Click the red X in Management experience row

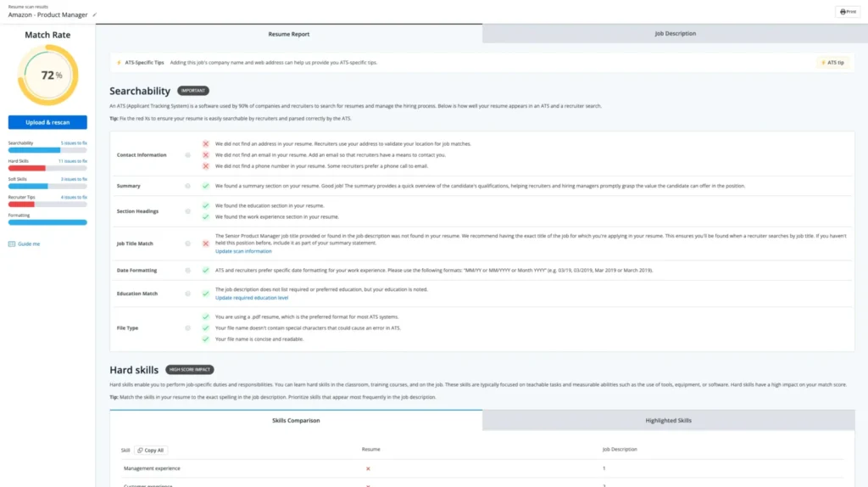pos(368,468)
